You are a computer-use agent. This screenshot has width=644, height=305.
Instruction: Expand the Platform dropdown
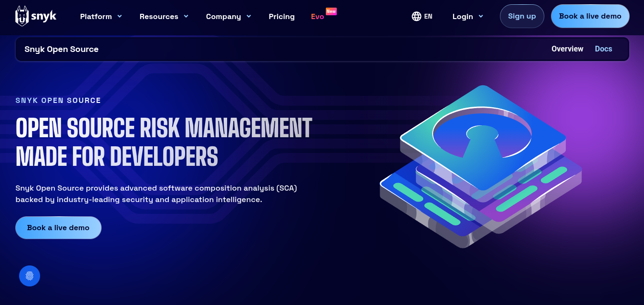pyautogui.click(x=101, y=16)
